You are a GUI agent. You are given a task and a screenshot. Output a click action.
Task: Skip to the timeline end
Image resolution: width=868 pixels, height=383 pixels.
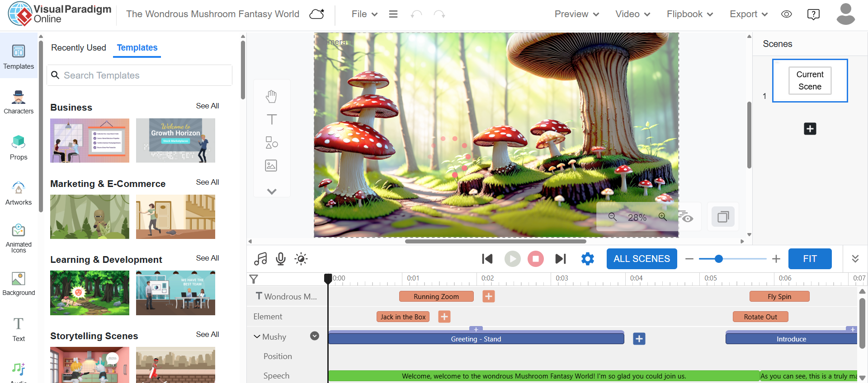point(561,259)
